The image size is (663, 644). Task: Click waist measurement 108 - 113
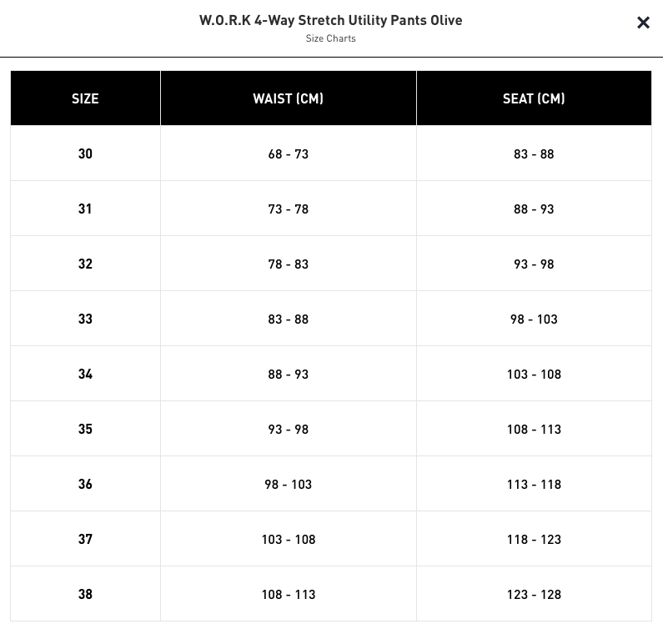(x=289, y=594)
